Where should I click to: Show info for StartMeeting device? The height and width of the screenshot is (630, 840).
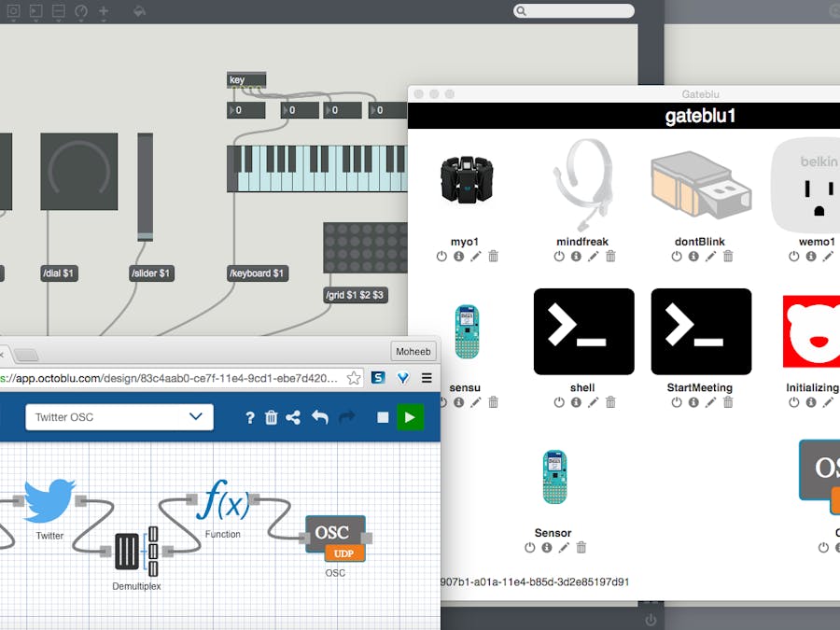tap(693, 402)
